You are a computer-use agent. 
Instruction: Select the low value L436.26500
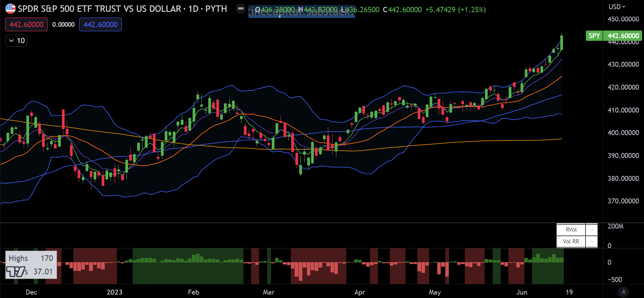coord(360,10)
